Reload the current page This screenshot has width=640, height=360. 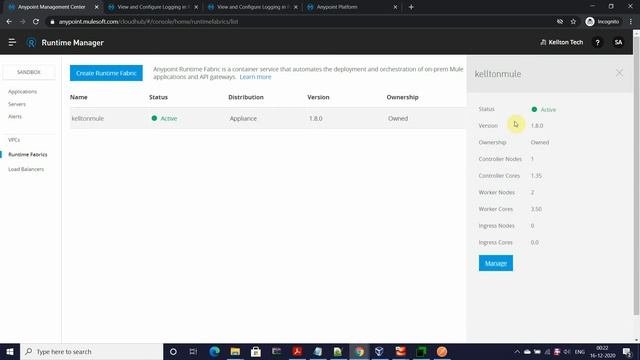36,22
